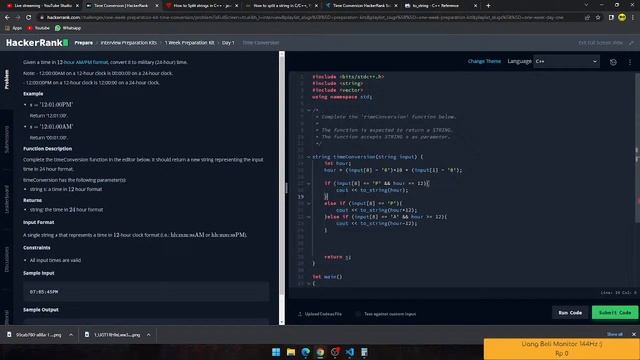Close the Live streaming YouTube Studio tab

(77, 6)
